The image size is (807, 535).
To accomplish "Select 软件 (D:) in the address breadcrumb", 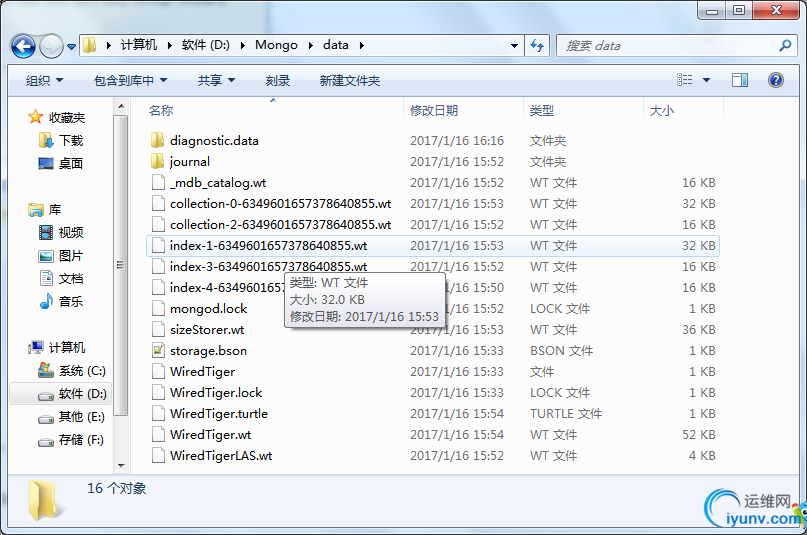I will tap(205, 45).
